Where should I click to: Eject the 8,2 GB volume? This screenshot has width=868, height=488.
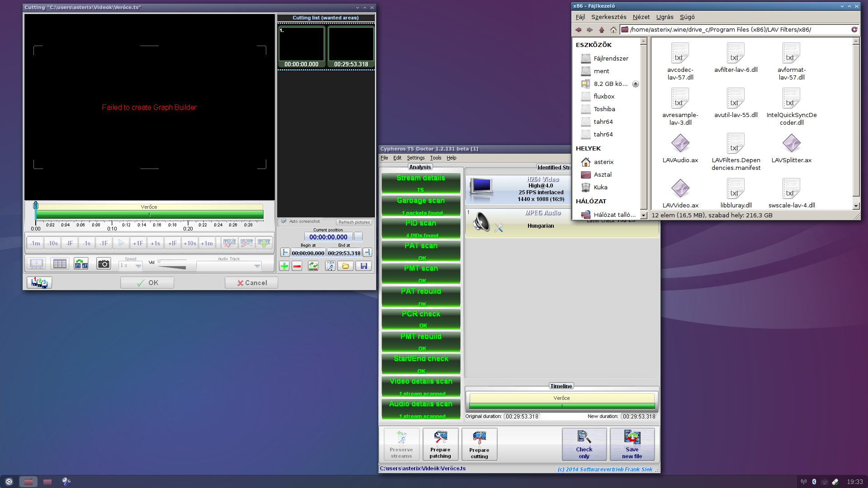click(x=635, y=84)
